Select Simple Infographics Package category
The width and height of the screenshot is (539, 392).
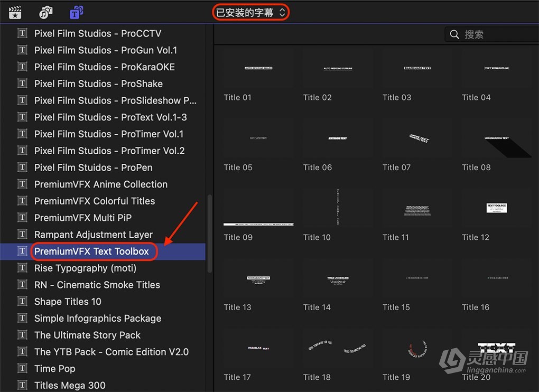tap(103, 319)
